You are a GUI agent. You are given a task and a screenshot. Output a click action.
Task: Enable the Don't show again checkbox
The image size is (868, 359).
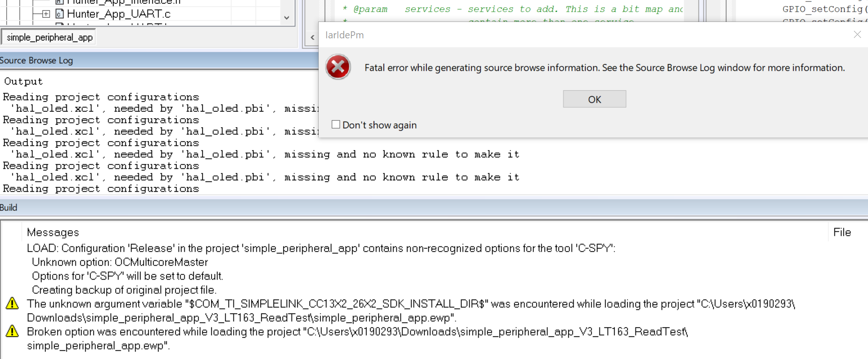coord(336,124)
